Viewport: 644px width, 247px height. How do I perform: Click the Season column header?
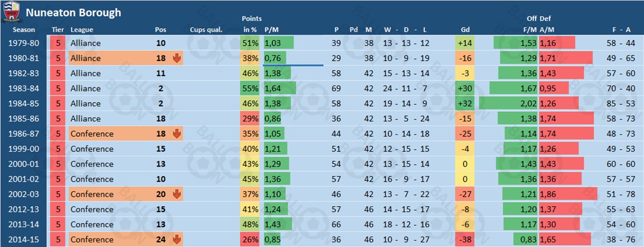[23, 30]
